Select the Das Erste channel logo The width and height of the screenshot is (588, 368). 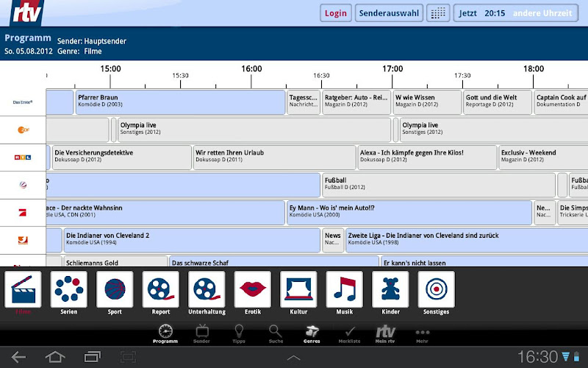click(x=23, y=102)
